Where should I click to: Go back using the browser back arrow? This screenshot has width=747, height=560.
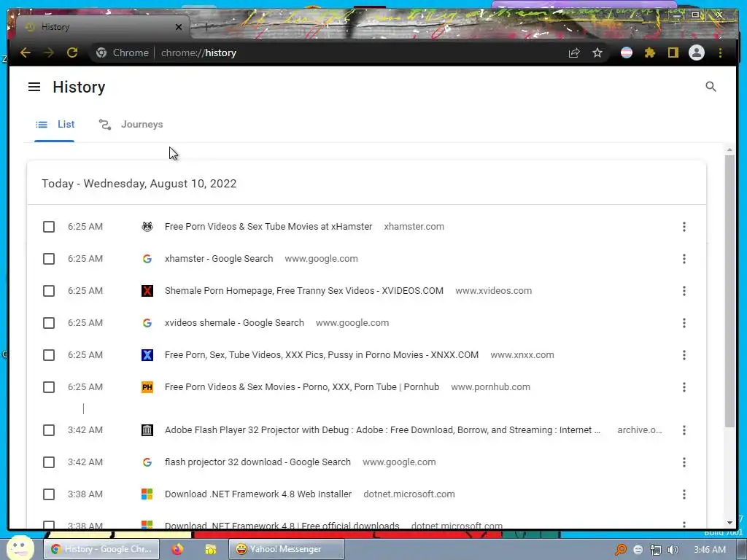tap(26, 52)
